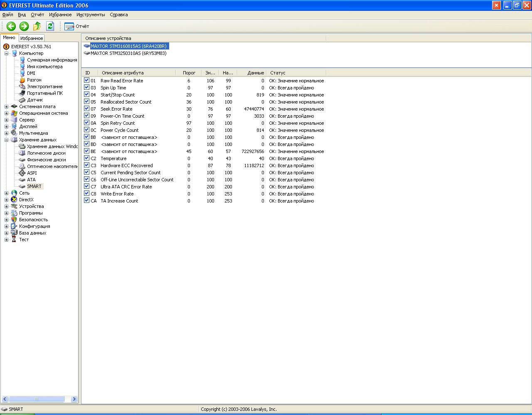
Task: Open the Файл menu
Action: pyautogui.click(x=7, y=15)
